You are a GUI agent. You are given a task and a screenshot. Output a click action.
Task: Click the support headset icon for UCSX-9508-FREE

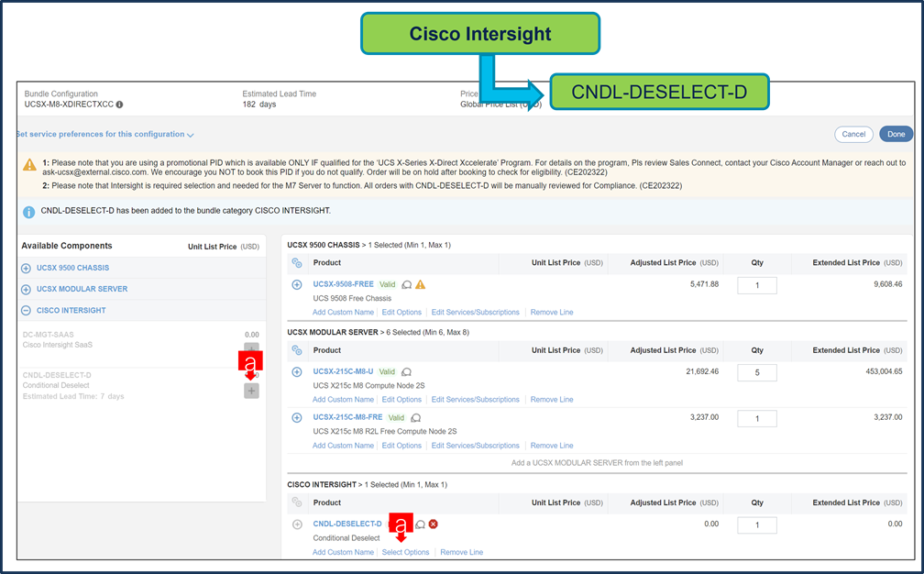tap(407, 284)
